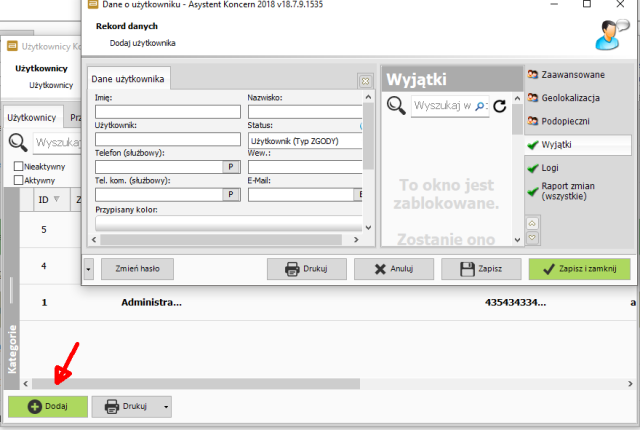Open the dropdown arrow beside the lower Drukuj
The width and height of the screenshot is (640, 430).
(166, 406)
